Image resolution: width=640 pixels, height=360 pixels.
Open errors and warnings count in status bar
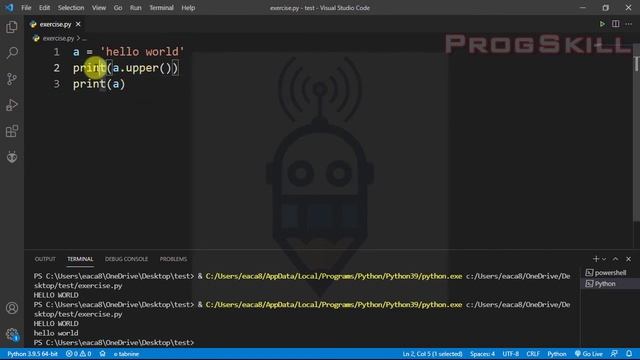point(78,354)
